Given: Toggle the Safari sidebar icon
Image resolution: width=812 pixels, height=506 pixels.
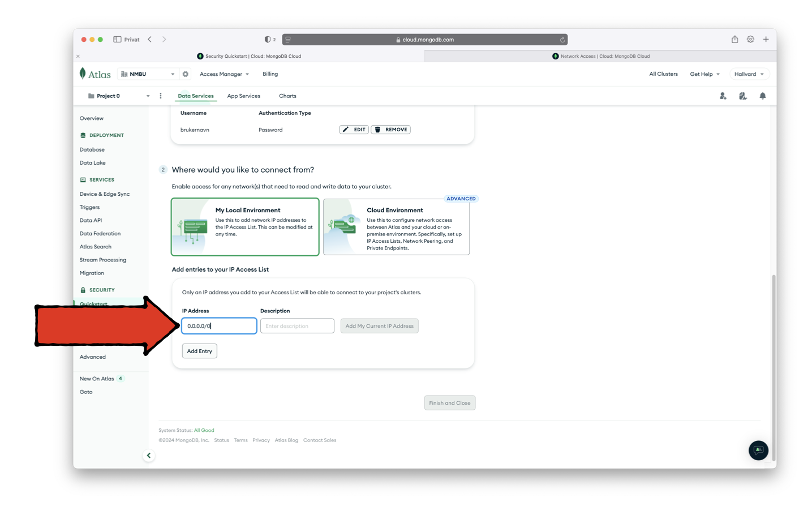Looking at the screenshot, I should coord(117,40).
